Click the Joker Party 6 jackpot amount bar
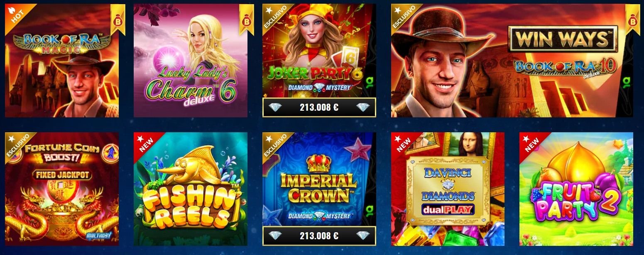 pos(319,107)
